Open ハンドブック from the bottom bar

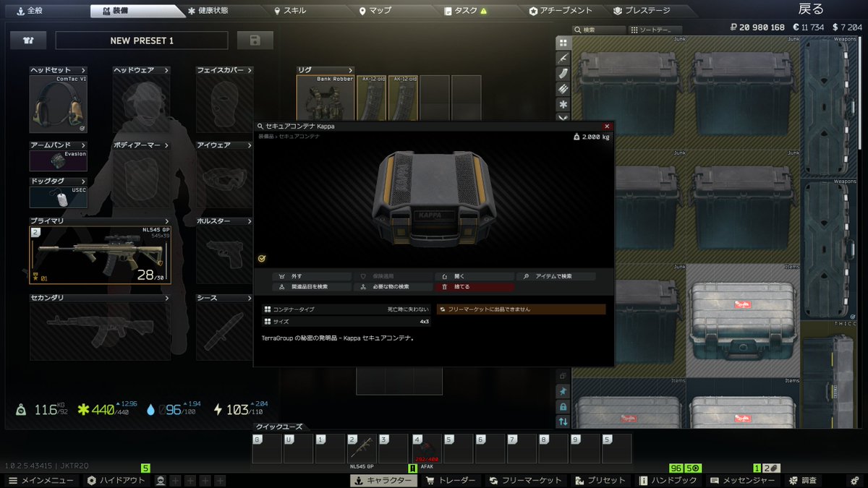668,480
